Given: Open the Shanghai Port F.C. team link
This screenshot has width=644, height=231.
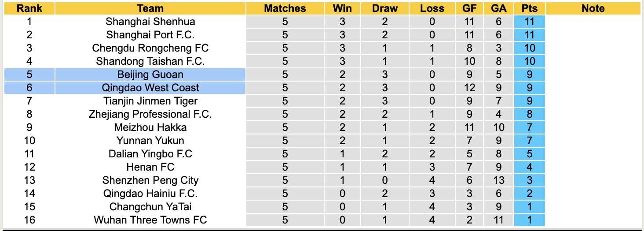Looking at the screenshot, I should [150, 35].
